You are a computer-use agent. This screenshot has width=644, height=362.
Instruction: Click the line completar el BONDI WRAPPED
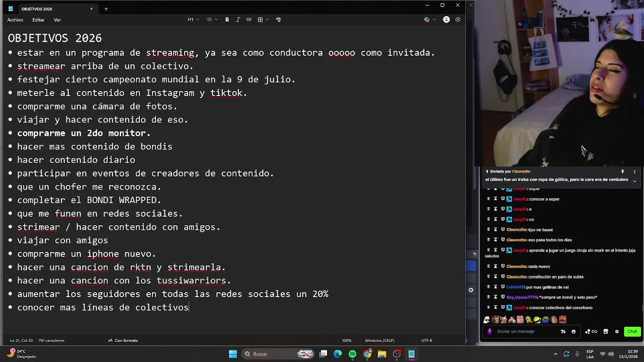coord(89,200)
